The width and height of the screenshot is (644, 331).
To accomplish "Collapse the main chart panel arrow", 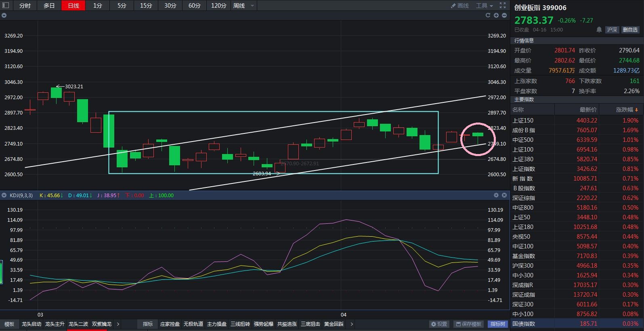I will click(x=4, y=15).
